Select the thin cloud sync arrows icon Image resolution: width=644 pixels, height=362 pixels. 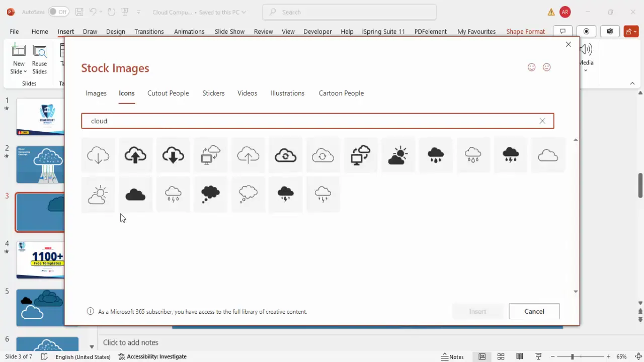323,155
